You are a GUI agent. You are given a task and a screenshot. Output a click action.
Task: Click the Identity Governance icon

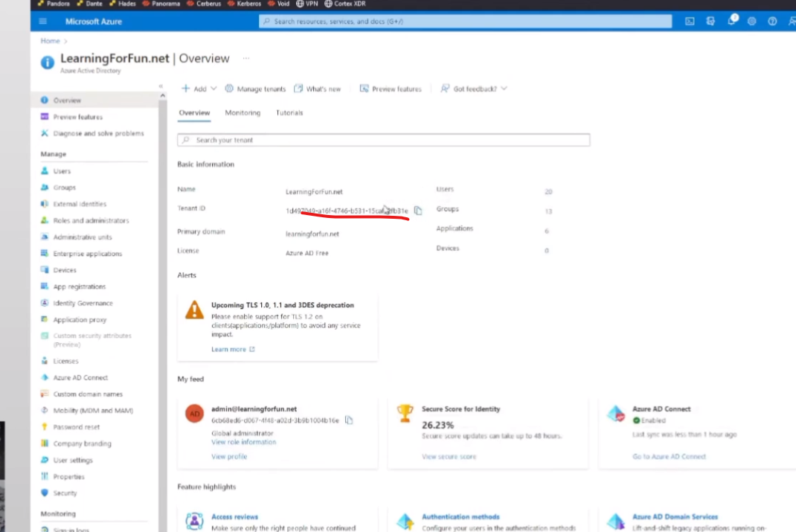pyautogui.click(x=45, y=303)
